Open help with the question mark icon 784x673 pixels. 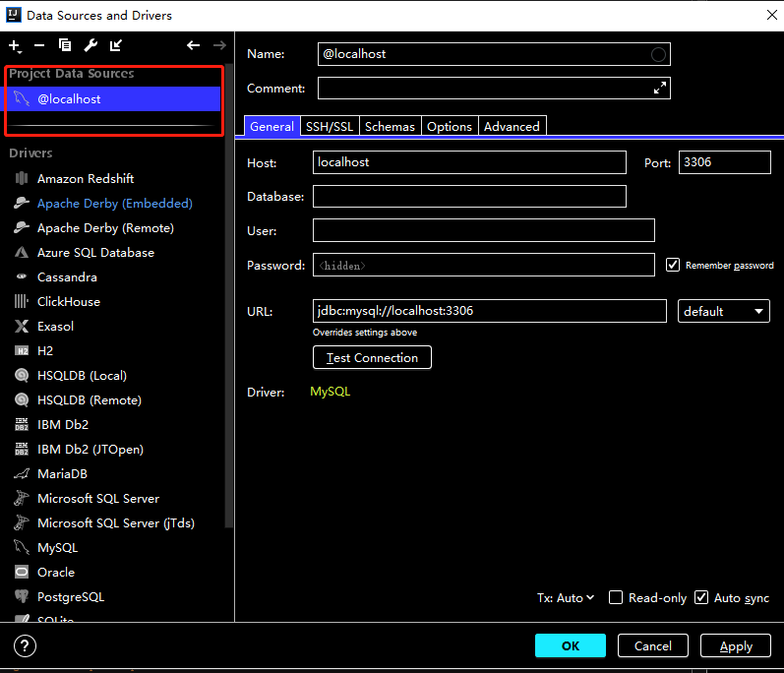[25, 646]
